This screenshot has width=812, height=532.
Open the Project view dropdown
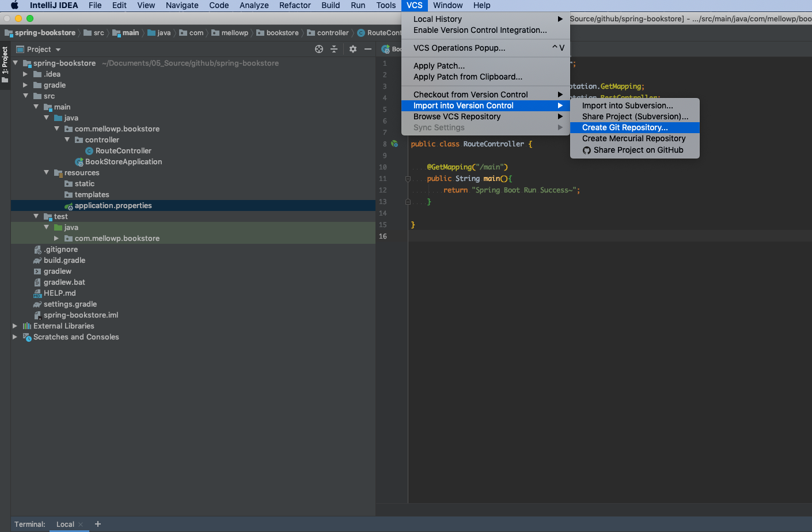click(x=58, y=50)
